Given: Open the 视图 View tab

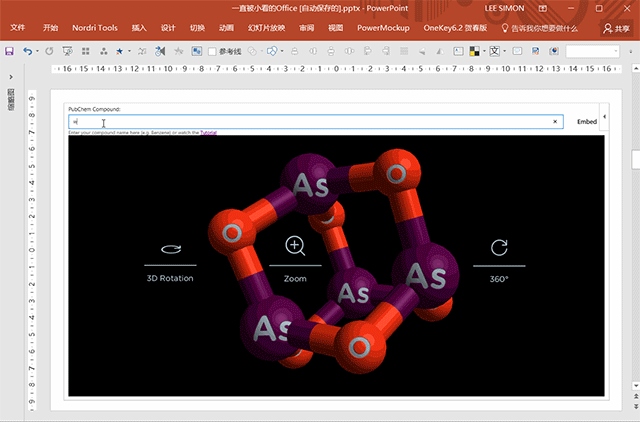Looking at the screenshot, I should [336, 28].
